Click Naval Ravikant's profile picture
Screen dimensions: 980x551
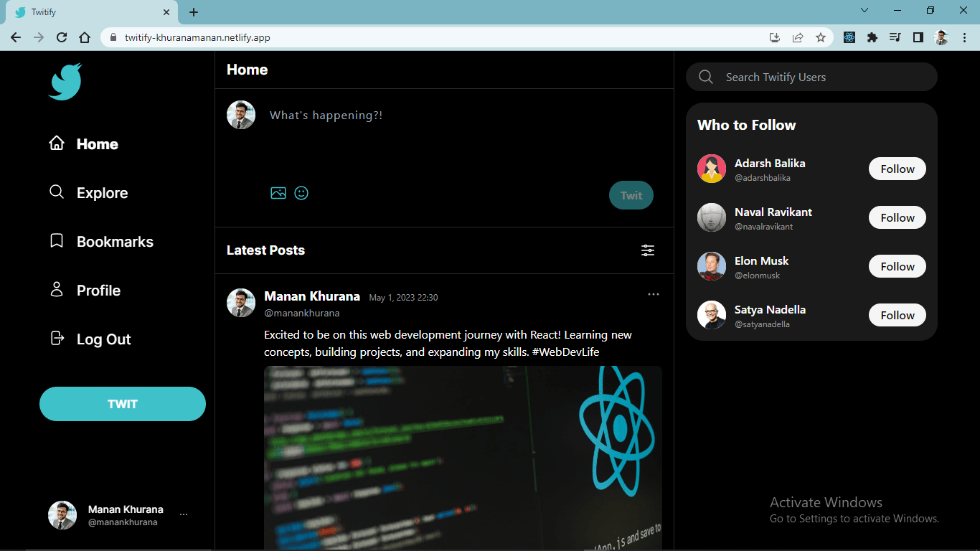click(711, 217)
